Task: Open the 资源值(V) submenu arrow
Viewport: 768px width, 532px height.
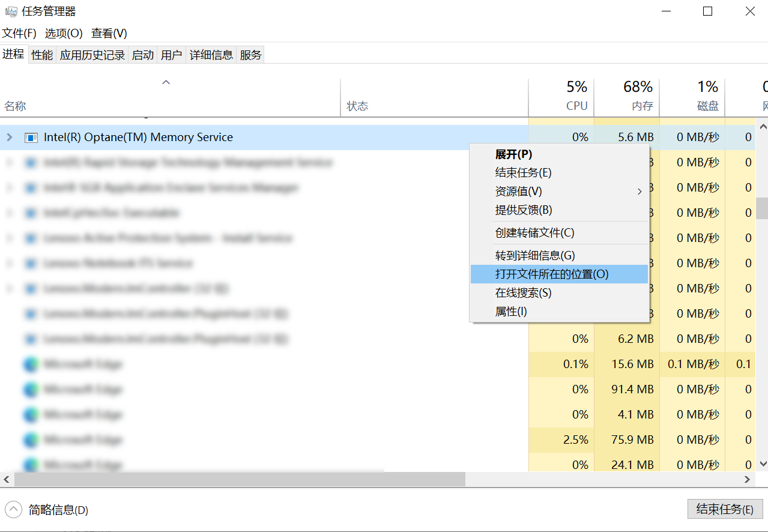Action: click(639, 192)
